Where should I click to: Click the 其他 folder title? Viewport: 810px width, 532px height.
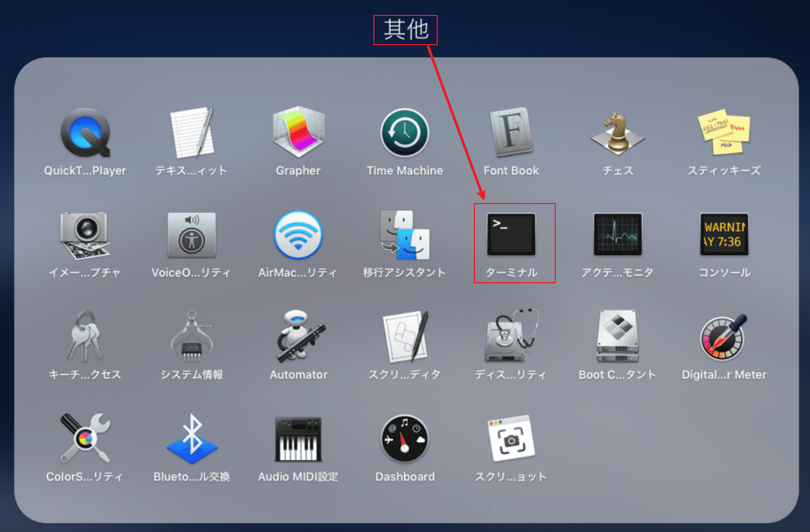point(406,30)
